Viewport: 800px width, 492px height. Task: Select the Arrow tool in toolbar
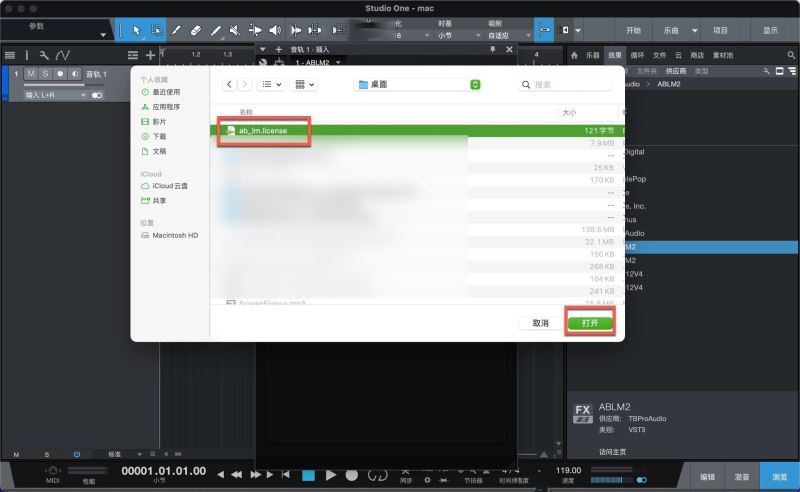[x=138, y=31]
